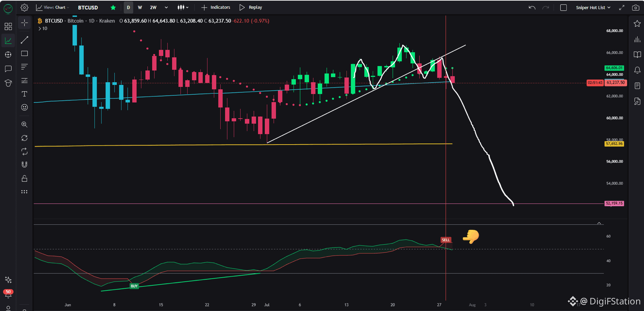Toggle the magnet snap mode
The image size is (644, 311).
(x=24, y=165)
